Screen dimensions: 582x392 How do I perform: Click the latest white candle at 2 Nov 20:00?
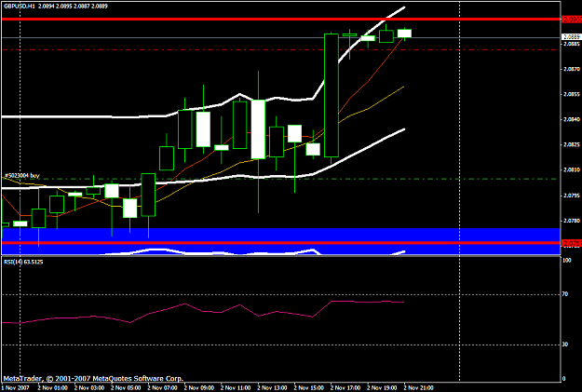[404, 33]
